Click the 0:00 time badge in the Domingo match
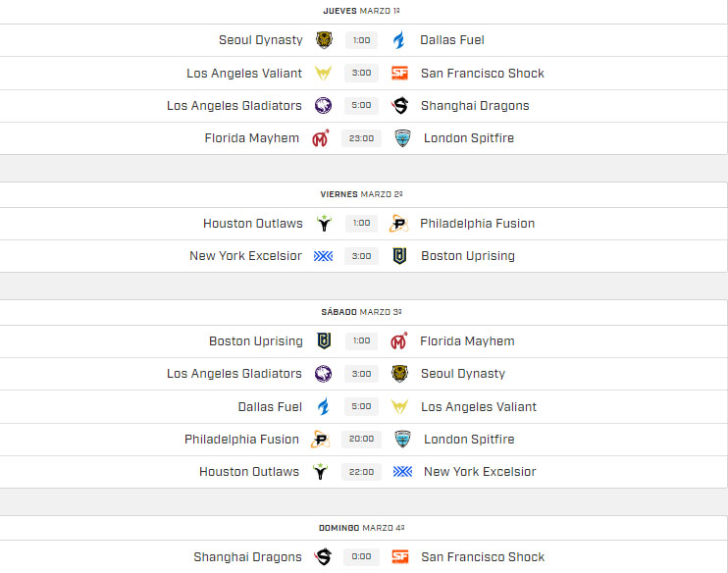The image size is (728, 573). click(361, 557)
